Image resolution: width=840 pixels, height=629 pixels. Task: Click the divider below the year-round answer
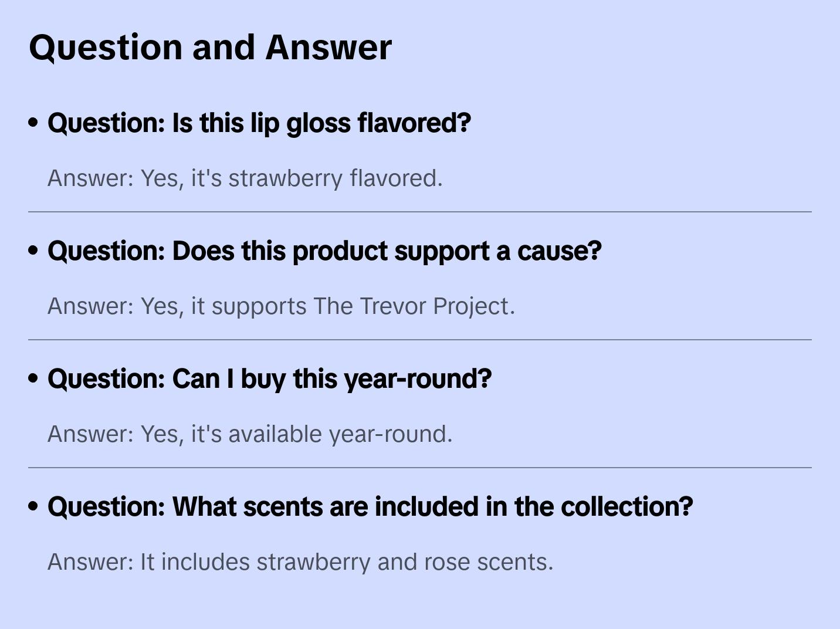coord(420,468)
